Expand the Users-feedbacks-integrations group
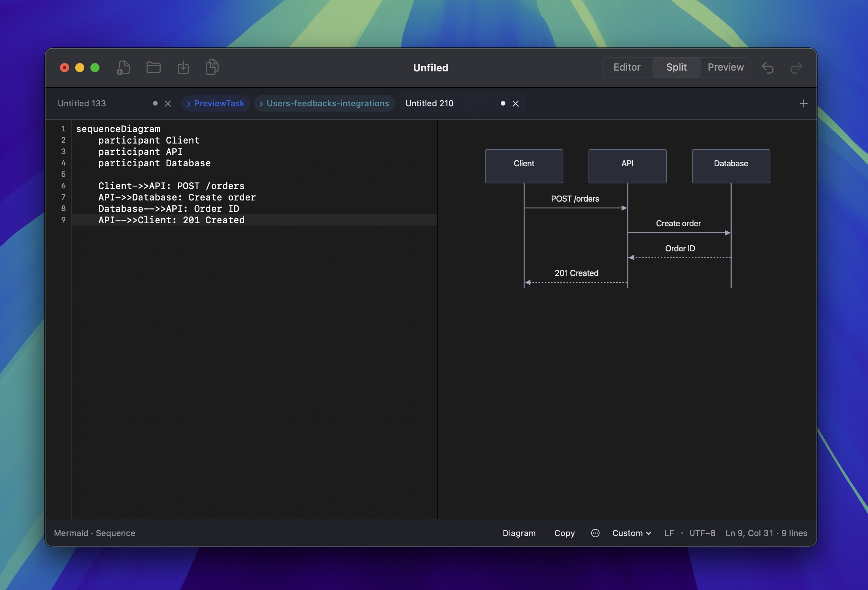 (x=325, y=103)
